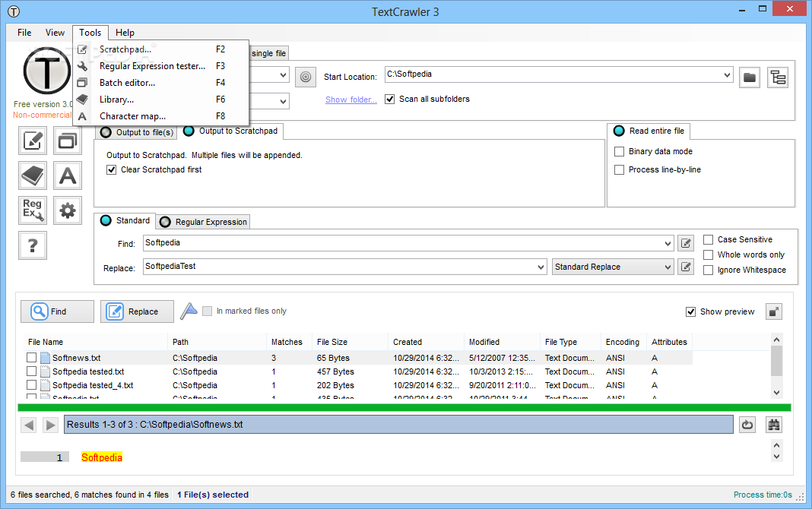Click highlighted Softpedia match in preview
812x509 pixels.
point(102,457)
